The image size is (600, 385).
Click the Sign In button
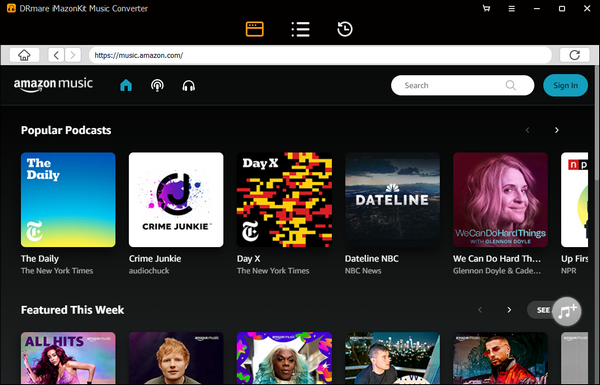coord(565,85)
